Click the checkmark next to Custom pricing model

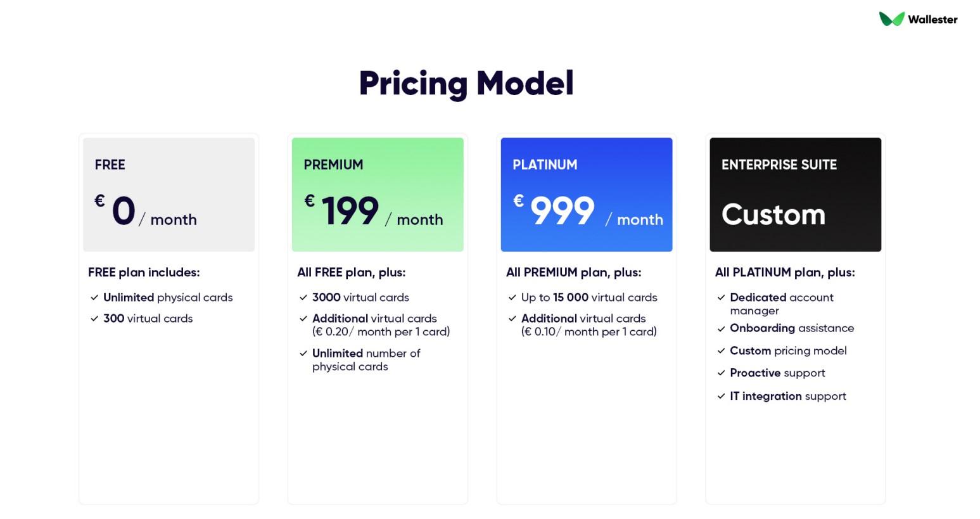(x=721, y=351)
